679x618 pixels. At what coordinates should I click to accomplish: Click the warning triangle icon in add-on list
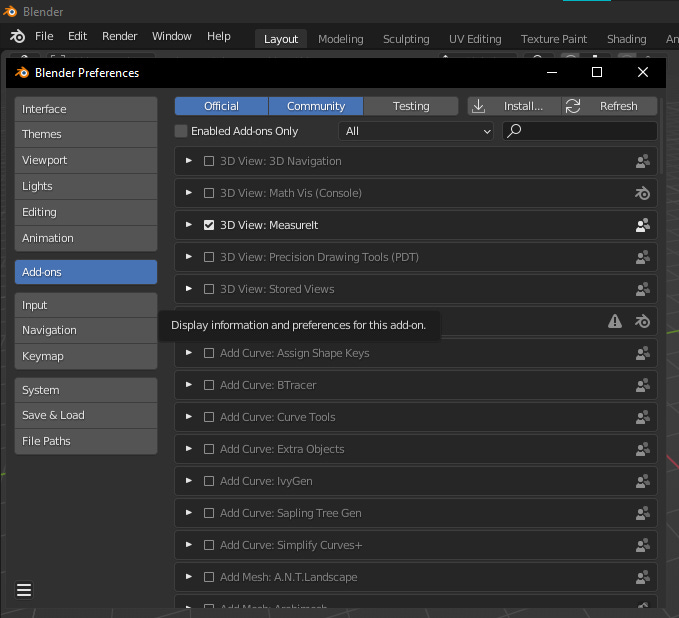615,321
